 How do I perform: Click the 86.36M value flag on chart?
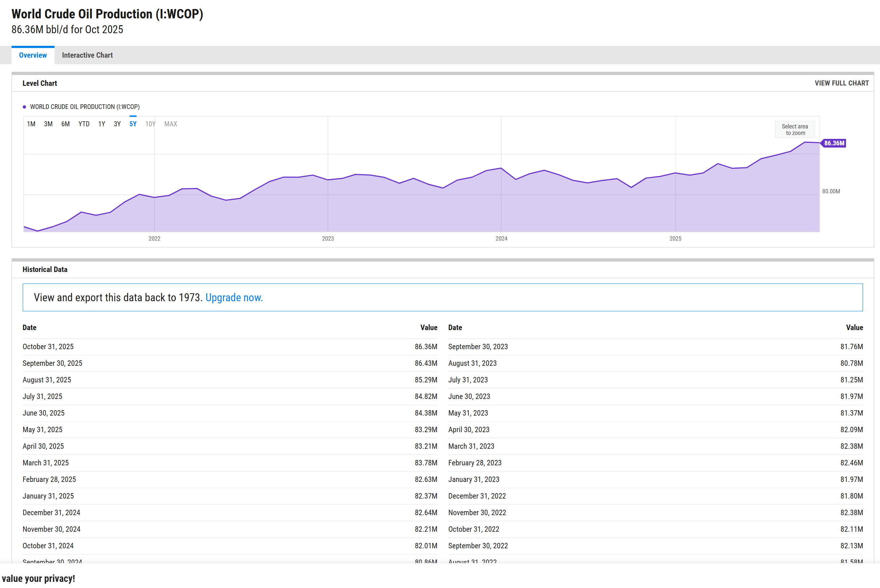click(x=833, y=143)
